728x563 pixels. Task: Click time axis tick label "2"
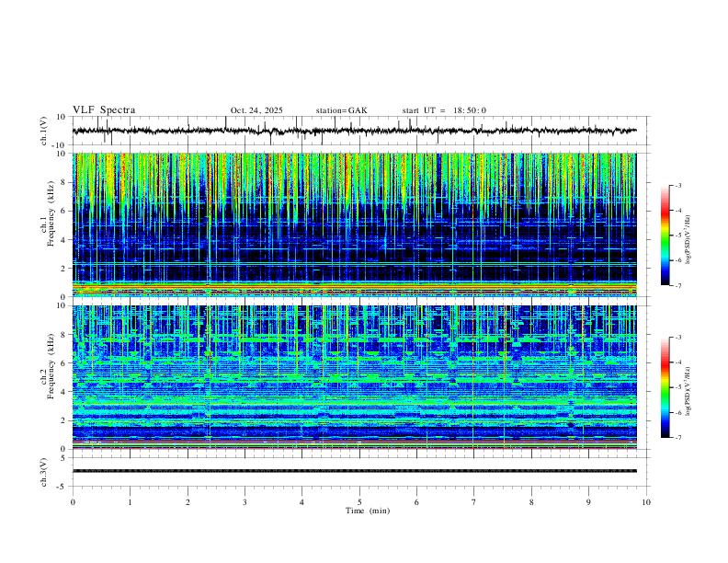188,502
